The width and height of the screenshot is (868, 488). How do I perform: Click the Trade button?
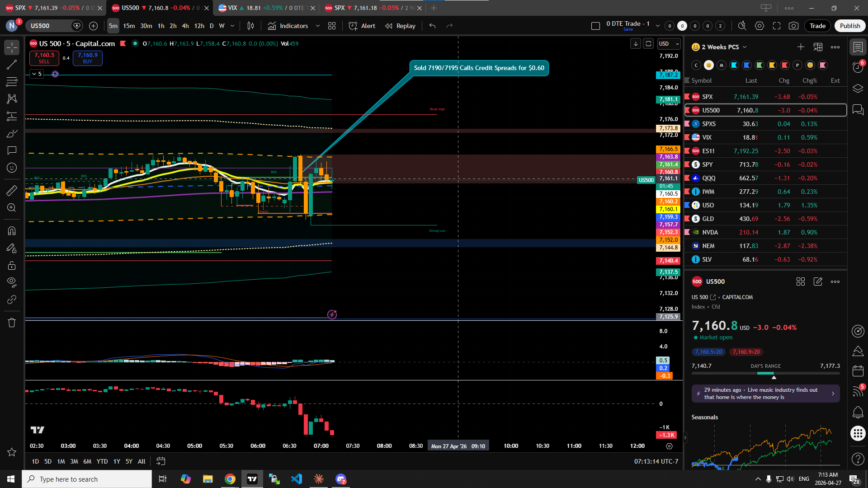click(x=817, y=26)
